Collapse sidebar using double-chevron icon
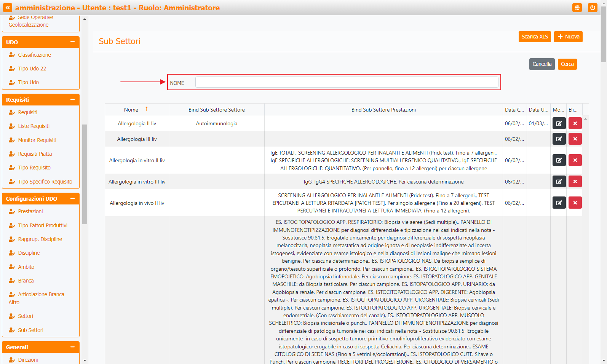607x364 pixels. pyautogui.click(x=8, y=8)
